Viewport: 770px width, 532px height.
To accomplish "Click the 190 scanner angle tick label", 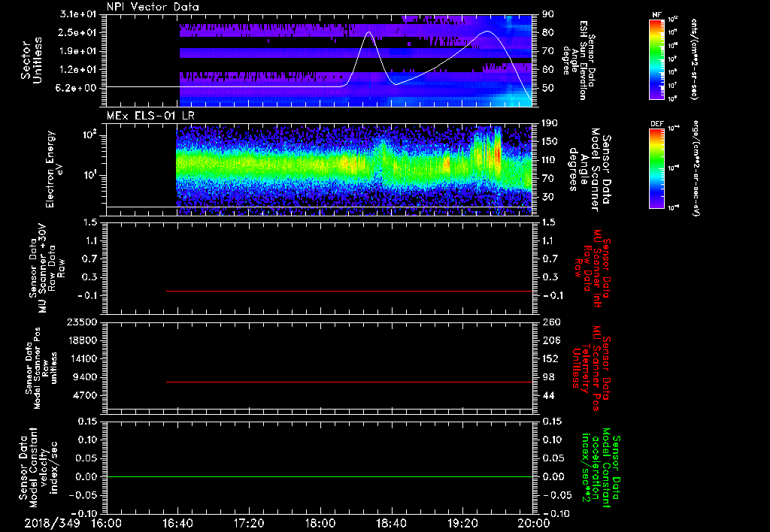I will (549, 123).
